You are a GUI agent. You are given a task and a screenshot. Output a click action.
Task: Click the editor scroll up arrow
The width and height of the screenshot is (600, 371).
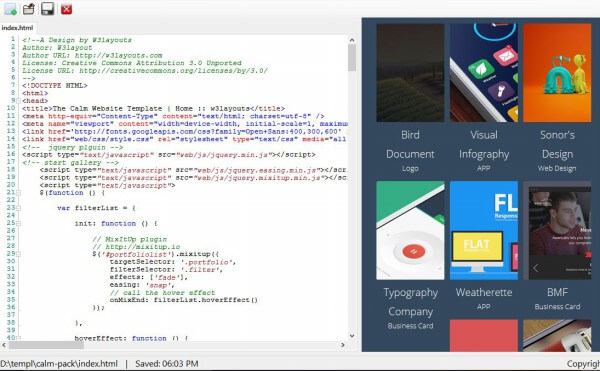pyautogui.click(x=352, y=40)
